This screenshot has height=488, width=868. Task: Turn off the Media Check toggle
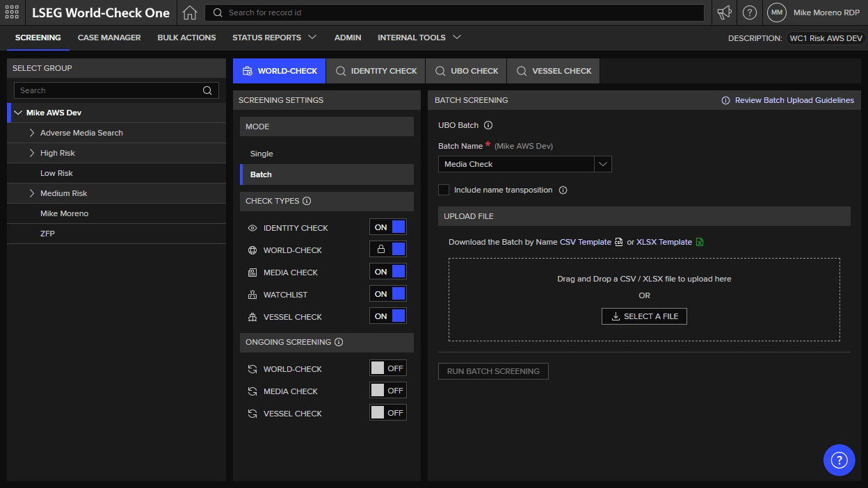(388, 272)
